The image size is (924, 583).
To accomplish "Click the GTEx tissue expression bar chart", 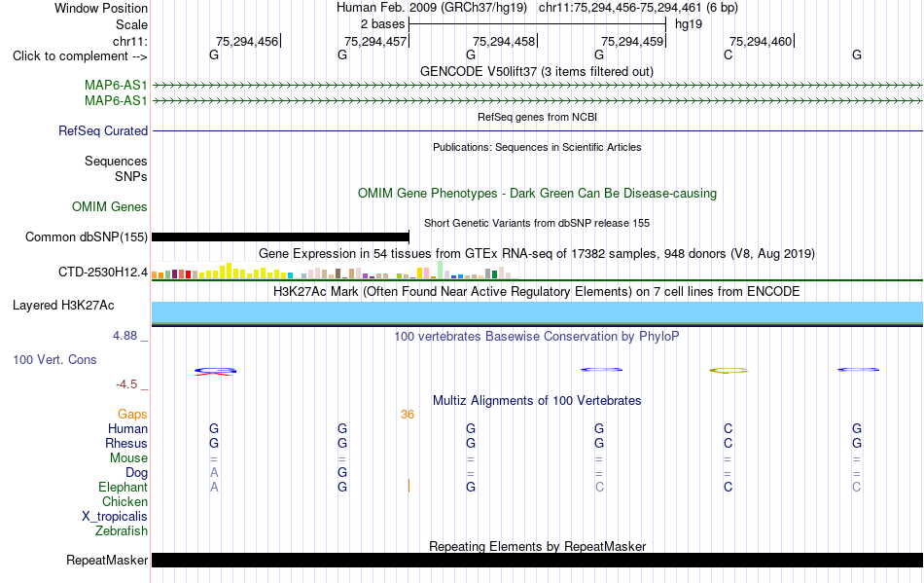I will click(335, 271).
